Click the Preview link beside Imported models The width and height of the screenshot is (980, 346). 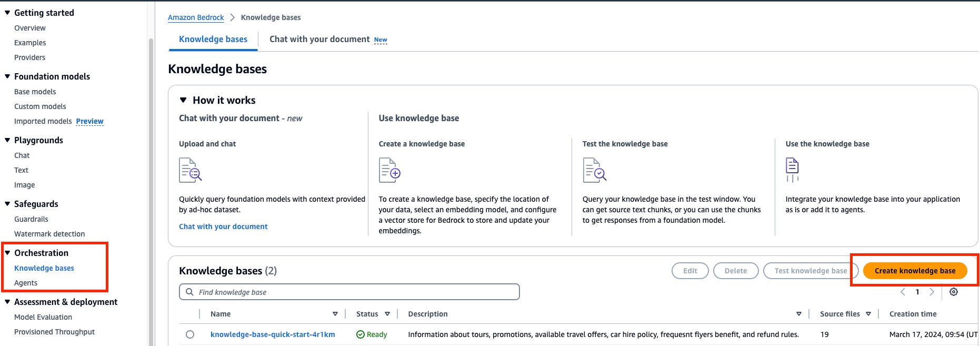pos(89,121)
